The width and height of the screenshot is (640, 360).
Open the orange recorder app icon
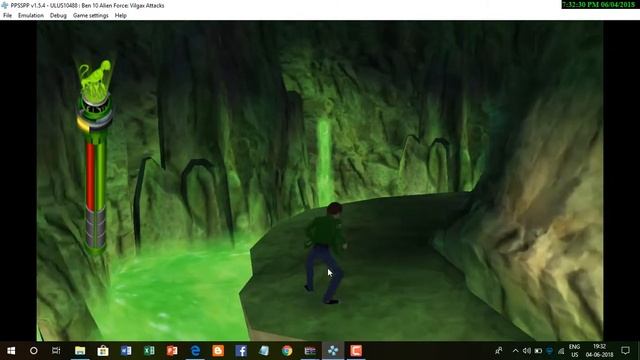(356, 351)
